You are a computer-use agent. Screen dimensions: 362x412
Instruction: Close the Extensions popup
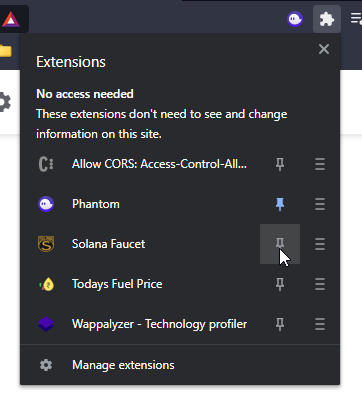click(x=324, y=49)
